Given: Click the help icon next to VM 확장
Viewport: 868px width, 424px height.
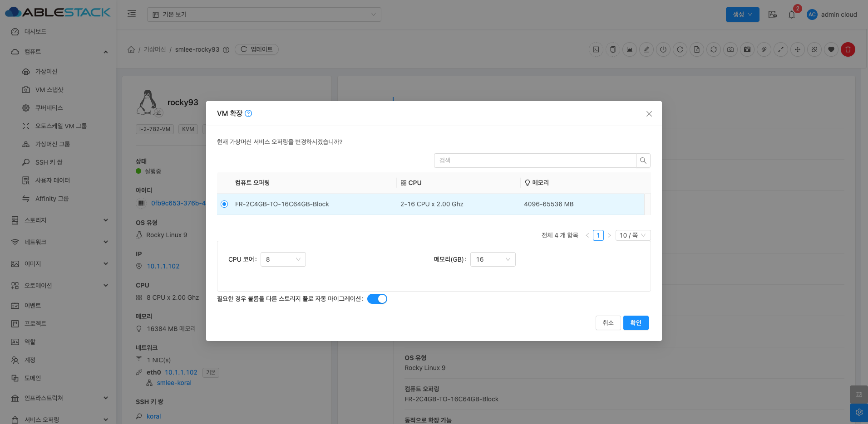Looking at the screenshot, I should (x=248, y=113).
